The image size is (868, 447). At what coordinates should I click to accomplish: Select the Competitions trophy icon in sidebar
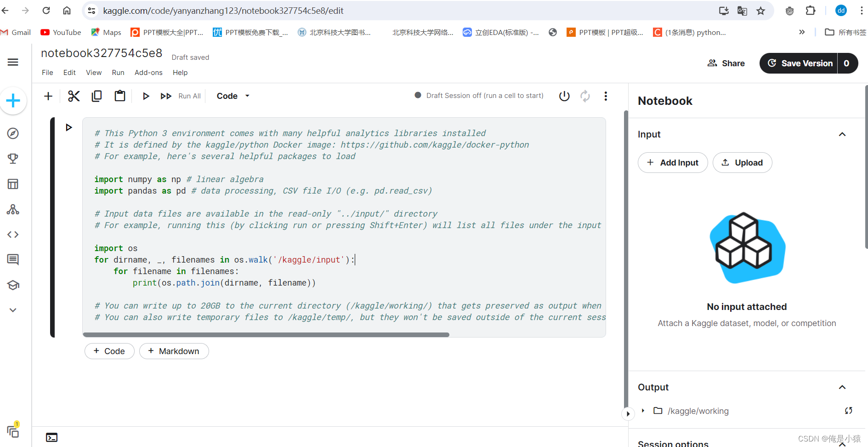[x=13, y=158]
